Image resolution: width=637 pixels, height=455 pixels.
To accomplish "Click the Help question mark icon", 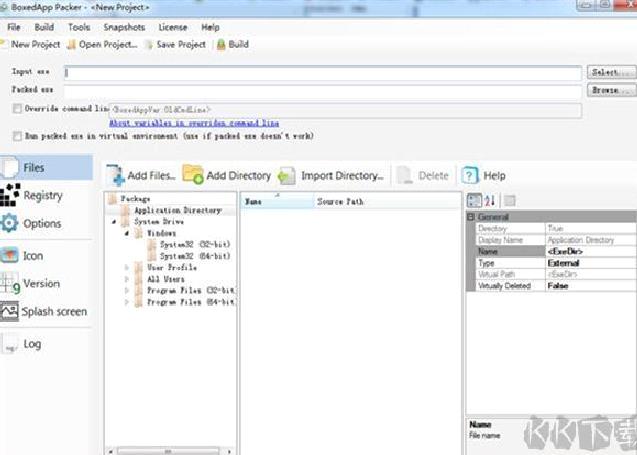I will (470, 176).
